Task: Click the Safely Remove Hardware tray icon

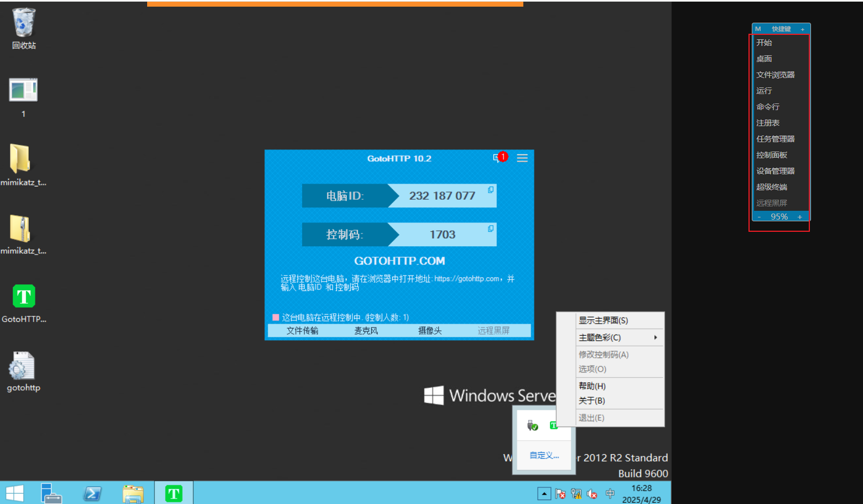Action: 532,425
